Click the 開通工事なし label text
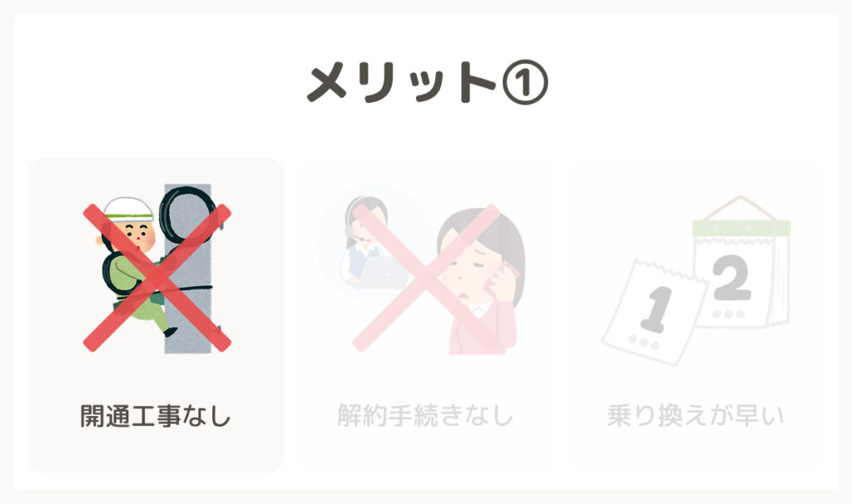 pos(156,416)
